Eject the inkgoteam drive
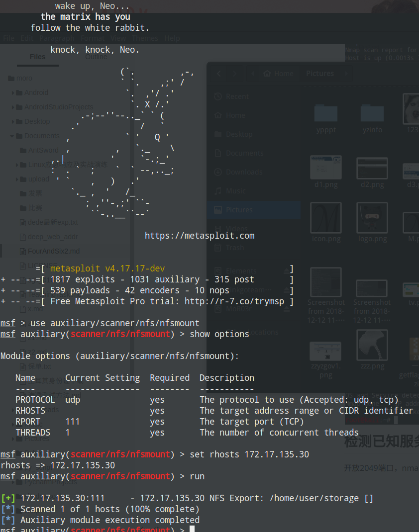Viewport: 419px width, 532px height. (x=287, y=290)
